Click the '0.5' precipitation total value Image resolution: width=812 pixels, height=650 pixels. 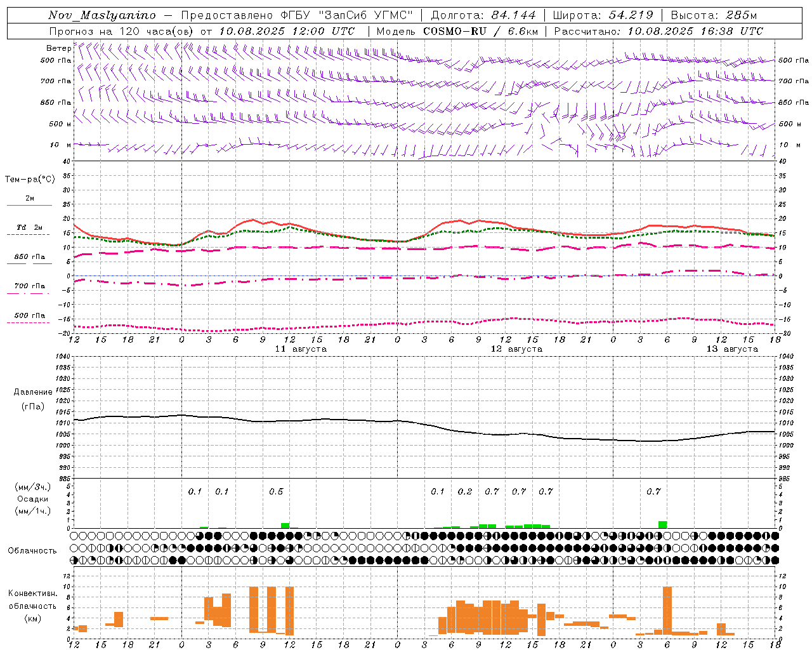276,492
